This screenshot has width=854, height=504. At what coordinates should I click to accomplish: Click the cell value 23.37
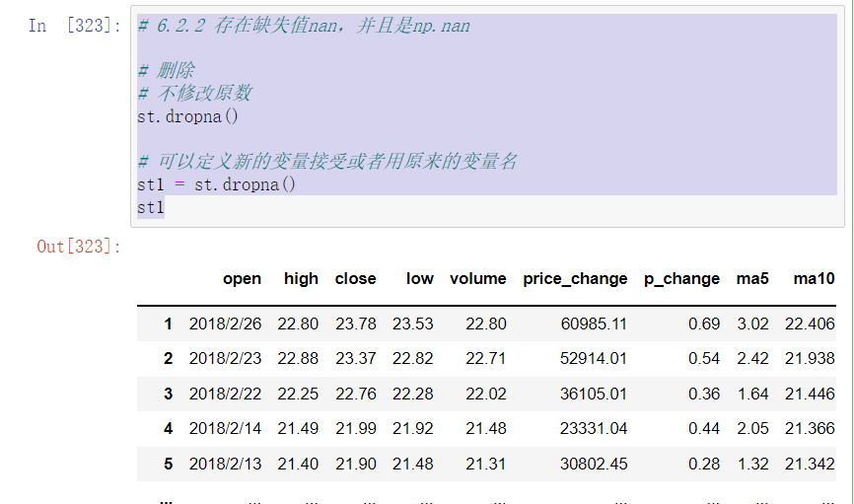click(x=356, y=359)
